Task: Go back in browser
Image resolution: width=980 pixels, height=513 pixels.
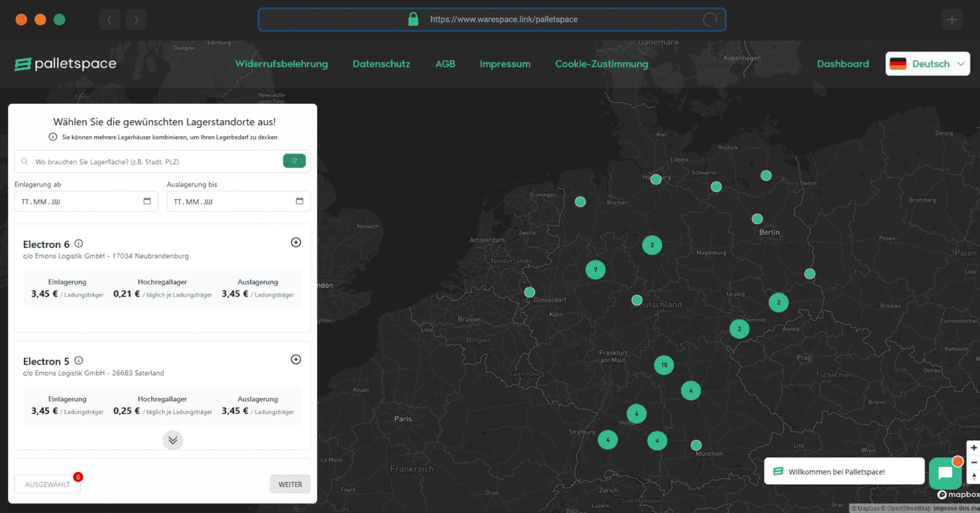Action: pos(110,19)
